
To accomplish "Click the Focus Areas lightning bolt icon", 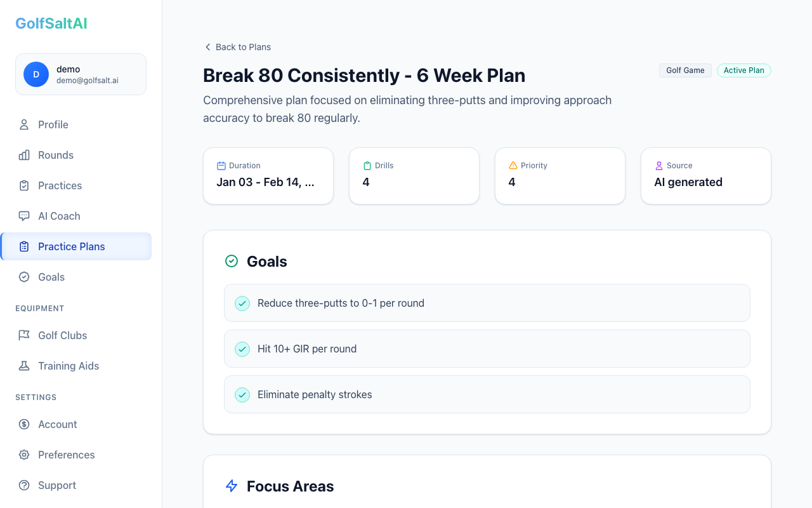I will pos(231,486).
